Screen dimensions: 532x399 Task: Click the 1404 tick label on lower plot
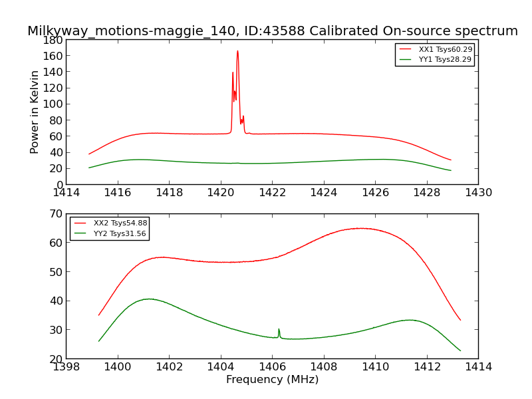click(221, 367)
